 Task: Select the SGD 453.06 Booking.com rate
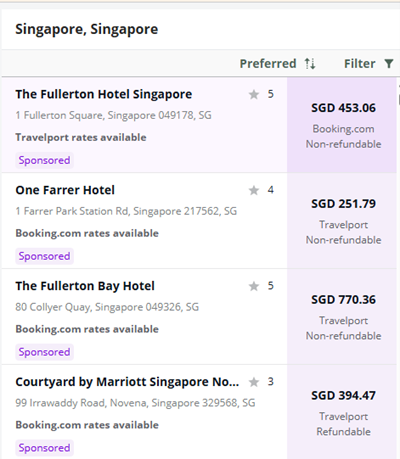coord(342,125)
